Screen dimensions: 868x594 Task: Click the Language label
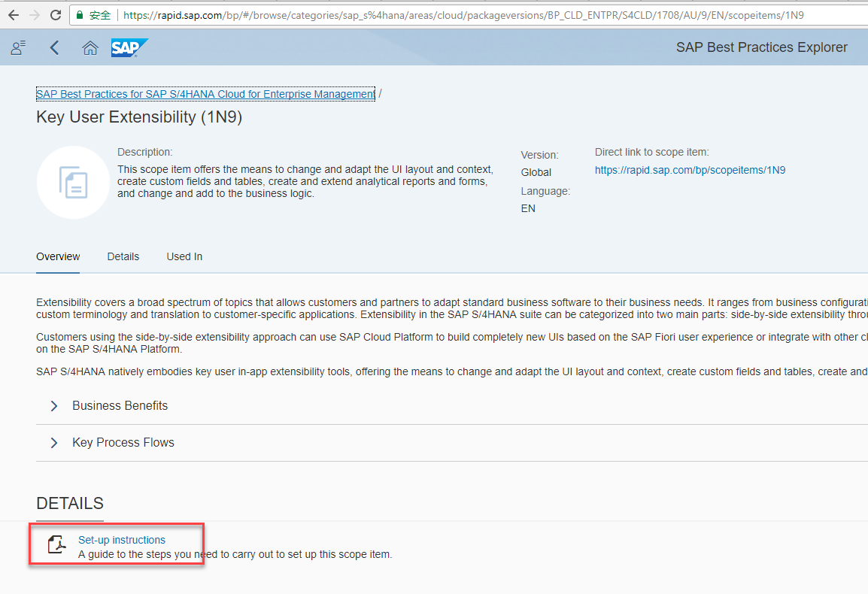545,191
